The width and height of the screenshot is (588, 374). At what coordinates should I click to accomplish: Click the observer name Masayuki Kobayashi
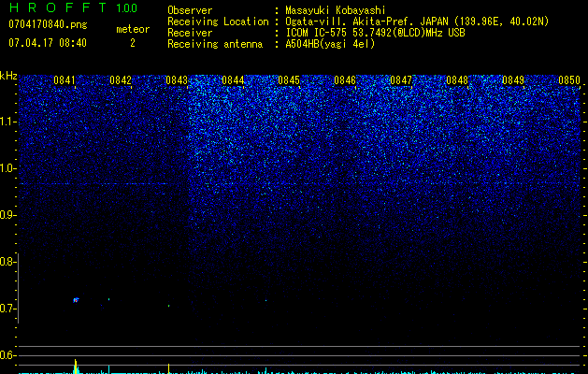[336, 10]
